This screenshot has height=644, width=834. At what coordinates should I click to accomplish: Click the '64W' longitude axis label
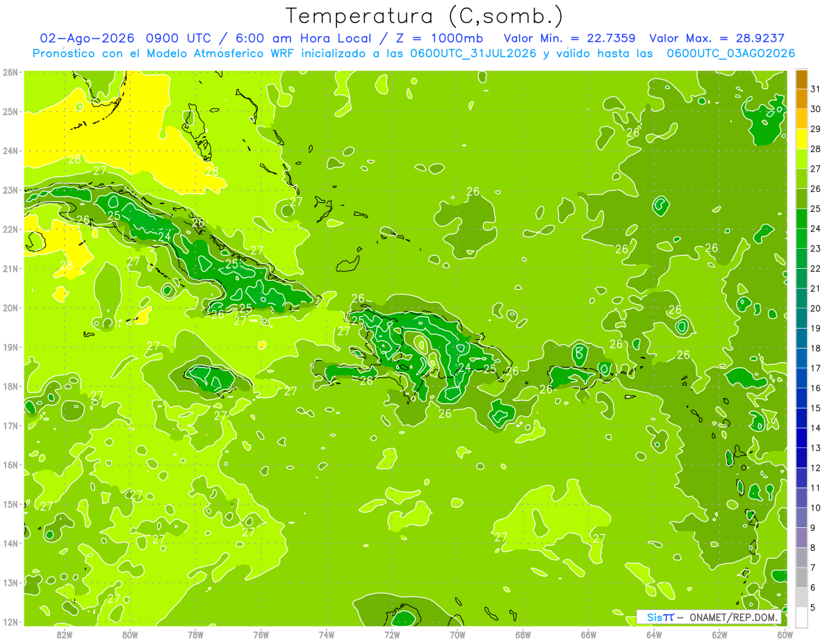[654, 634]
